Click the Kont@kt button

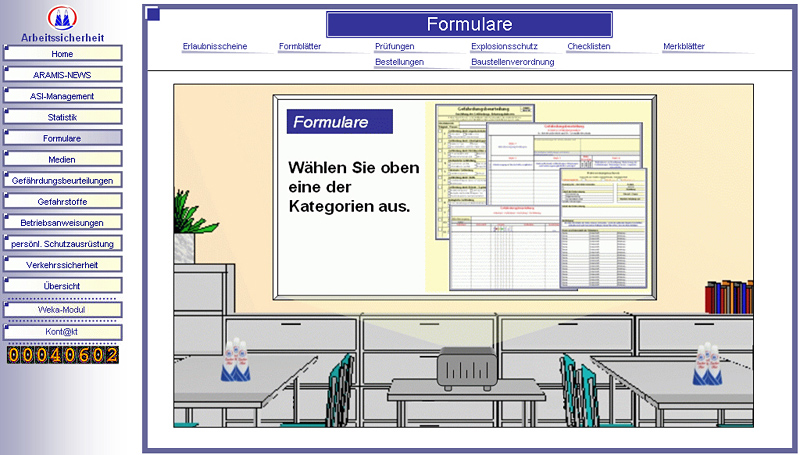(62, 331)
